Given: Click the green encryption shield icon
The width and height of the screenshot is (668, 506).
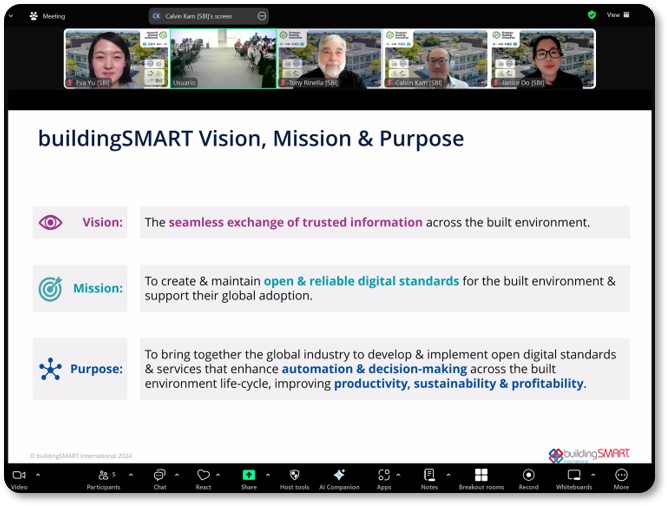Looking at the screenshot, I should [592, 15].
